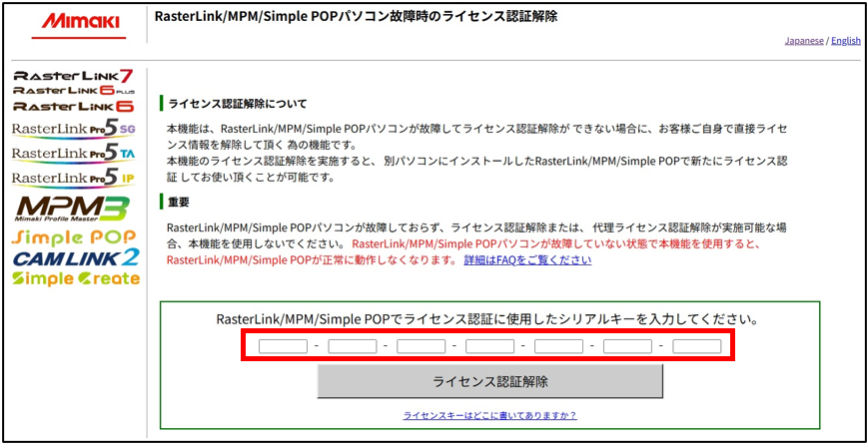This screenshot has height=444, width=868.
Task: Open ライセンスキーはどこに書いてありますか？ link
Action: point(489,415)
